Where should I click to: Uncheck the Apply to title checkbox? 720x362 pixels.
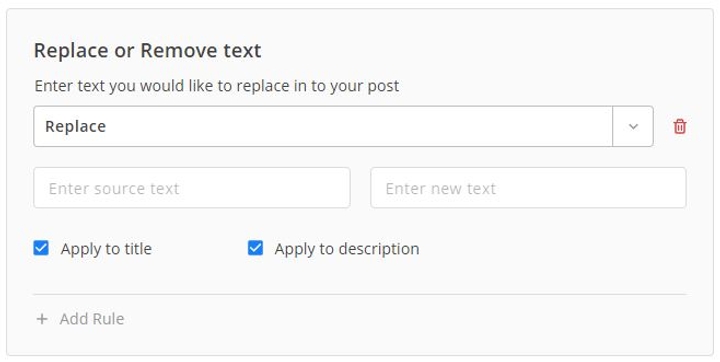(41, 248)
